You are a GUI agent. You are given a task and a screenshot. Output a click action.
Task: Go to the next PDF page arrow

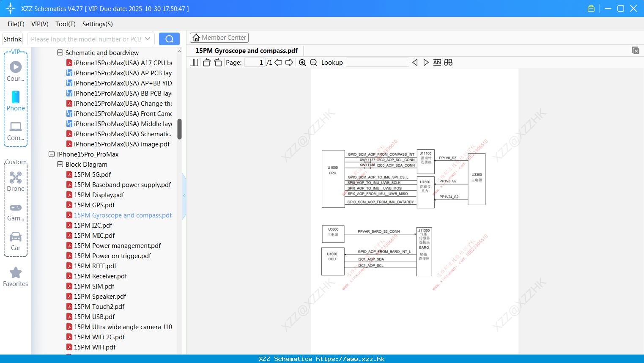pos(289,63)
